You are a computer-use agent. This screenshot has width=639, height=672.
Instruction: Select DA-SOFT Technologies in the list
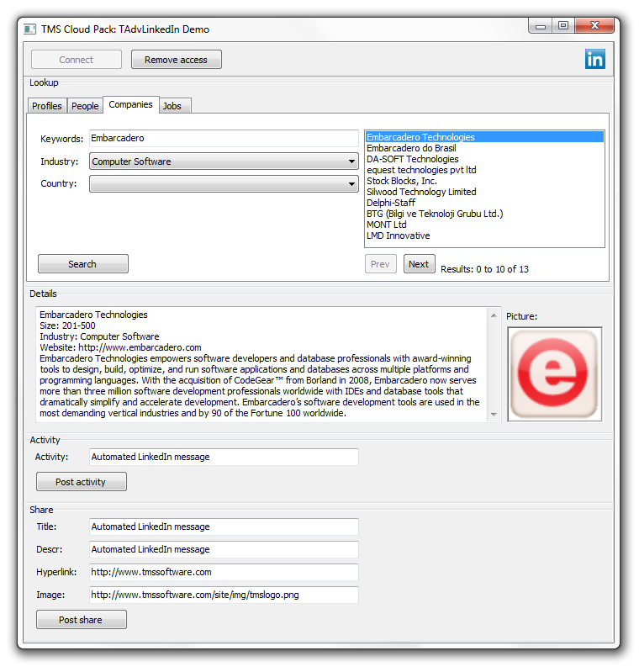pos(484,159)
